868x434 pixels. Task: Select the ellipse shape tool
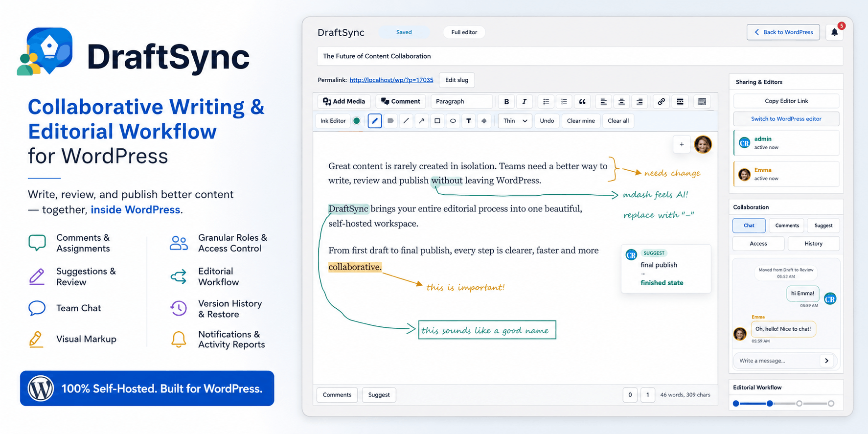453,121
